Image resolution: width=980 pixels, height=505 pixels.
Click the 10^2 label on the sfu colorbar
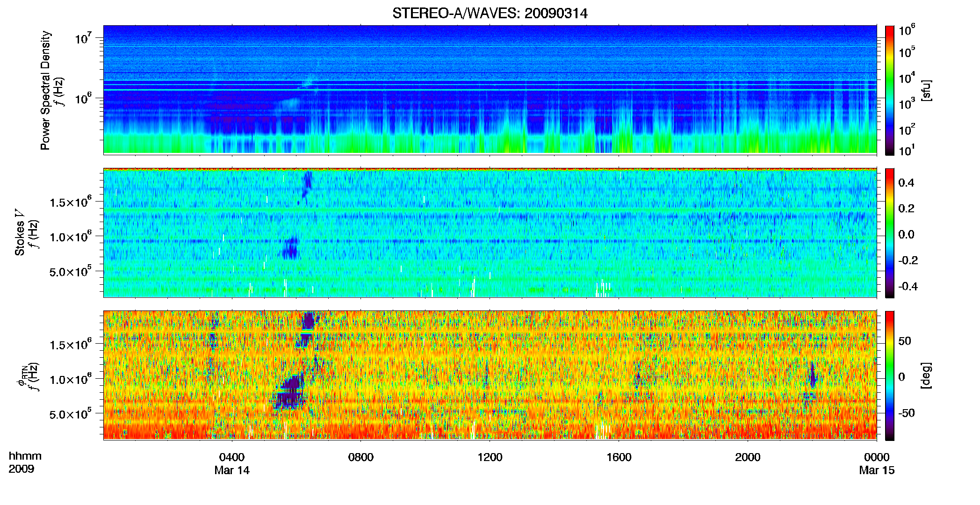(x=907, y=129)
